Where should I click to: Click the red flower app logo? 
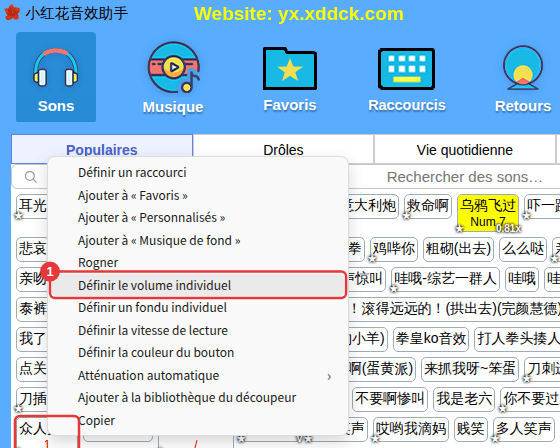[12, 12]
